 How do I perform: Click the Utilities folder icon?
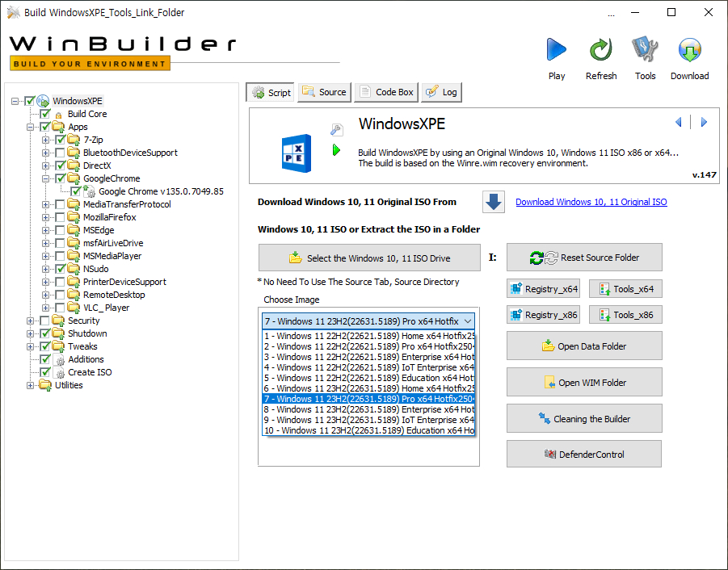[45, 385]
